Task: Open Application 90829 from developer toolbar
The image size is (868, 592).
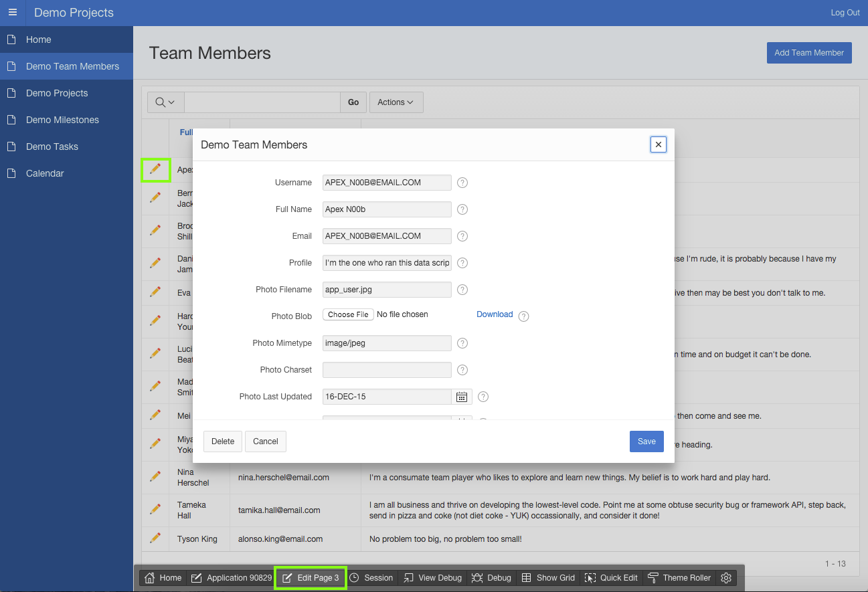Action: (x=231, y=578)
